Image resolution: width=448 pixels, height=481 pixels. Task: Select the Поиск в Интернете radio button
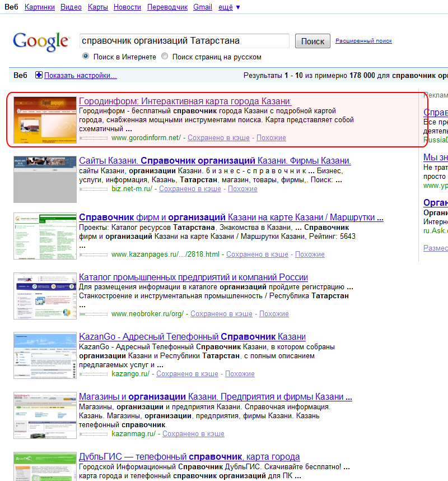pyautogui.click(x=86, y=57)
